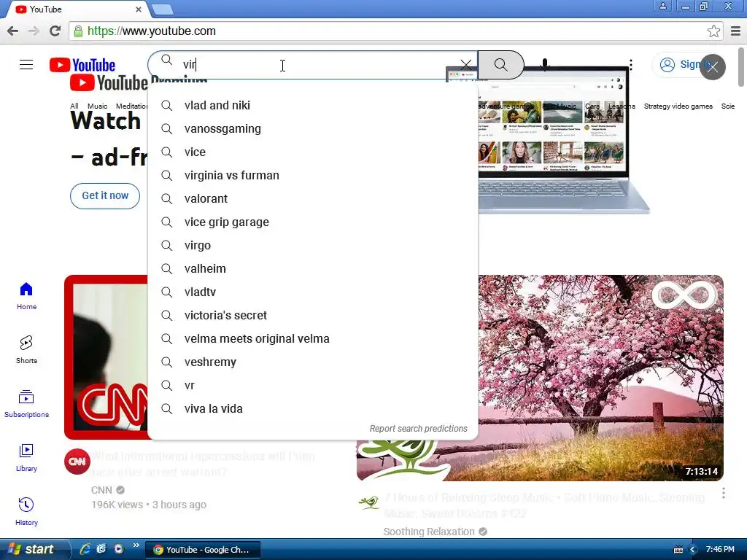747x560 pixels.
Task: Reload the page with refresh icon
Action: point(55,31)
